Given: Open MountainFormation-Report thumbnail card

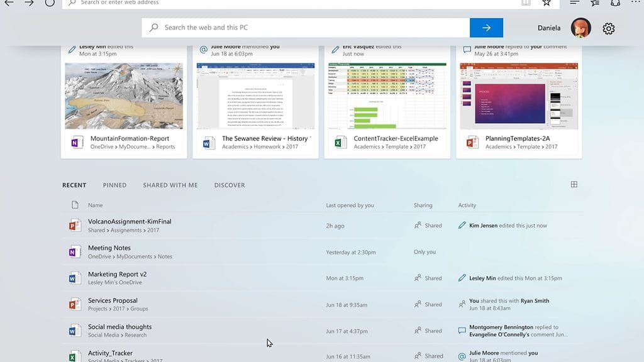Looking at the screenshot, I should point(124,96).
